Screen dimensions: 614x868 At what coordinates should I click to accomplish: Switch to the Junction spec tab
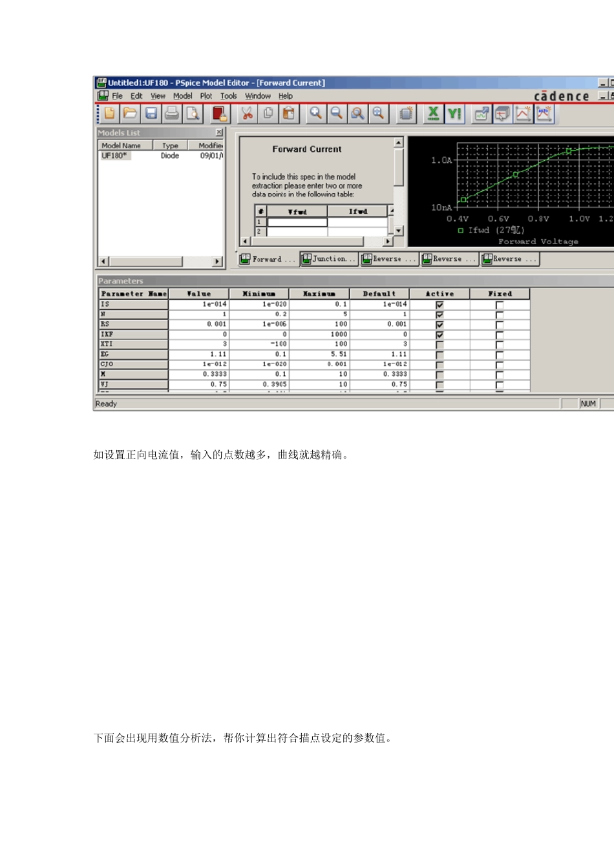click(x=328, y=258)
